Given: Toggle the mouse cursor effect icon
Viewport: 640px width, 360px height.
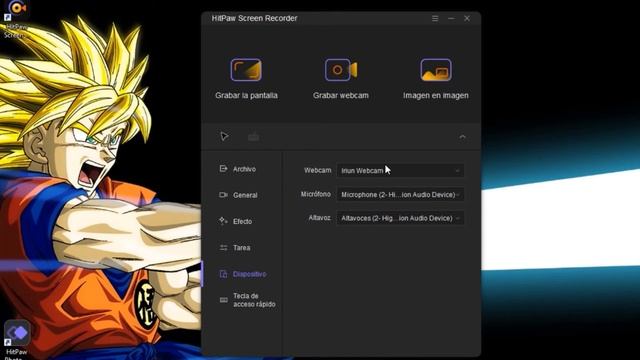Looking at the screenshot, I should [224, 136].
